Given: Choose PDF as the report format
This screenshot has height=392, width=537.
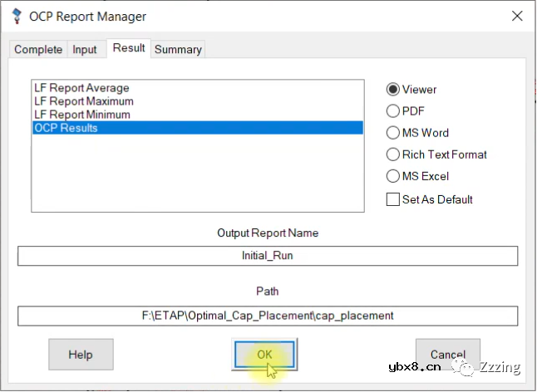Looking at the screenshot, I should (394, 111).
